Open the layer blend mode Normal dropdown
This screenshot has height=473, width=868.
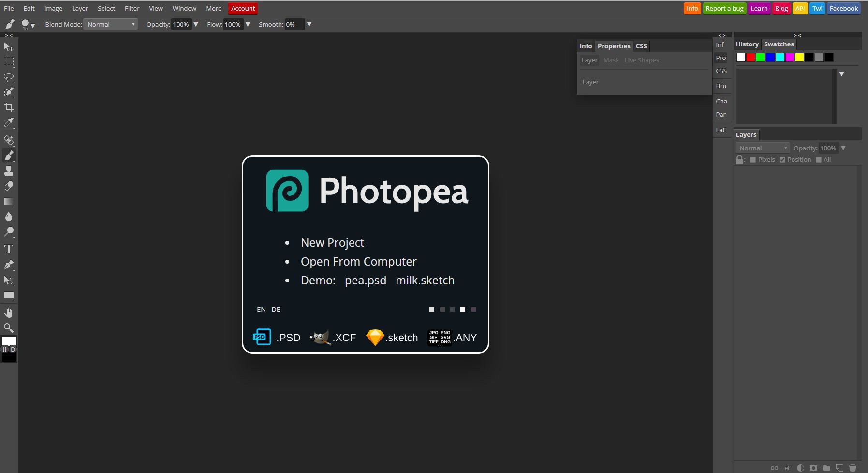(763, 148)
